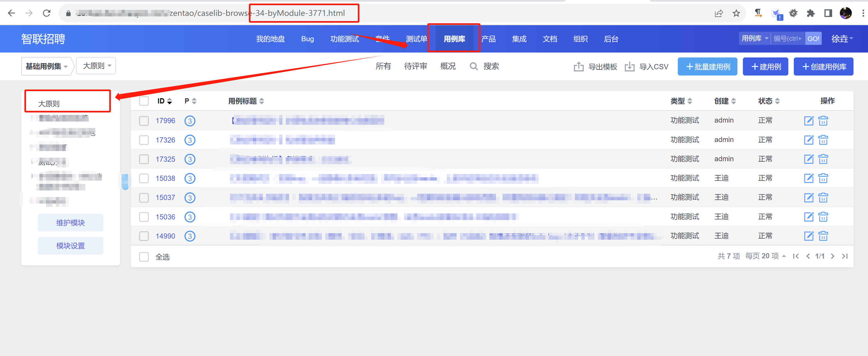
Task: Click browser extensions puzzle icon
Action: coord(811,13)
